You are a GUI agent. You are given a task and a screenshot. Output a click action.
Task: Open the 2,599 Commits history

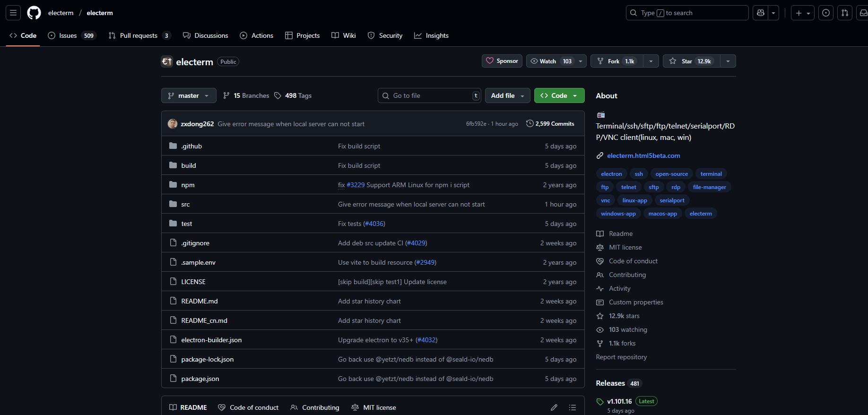[550, 124]
